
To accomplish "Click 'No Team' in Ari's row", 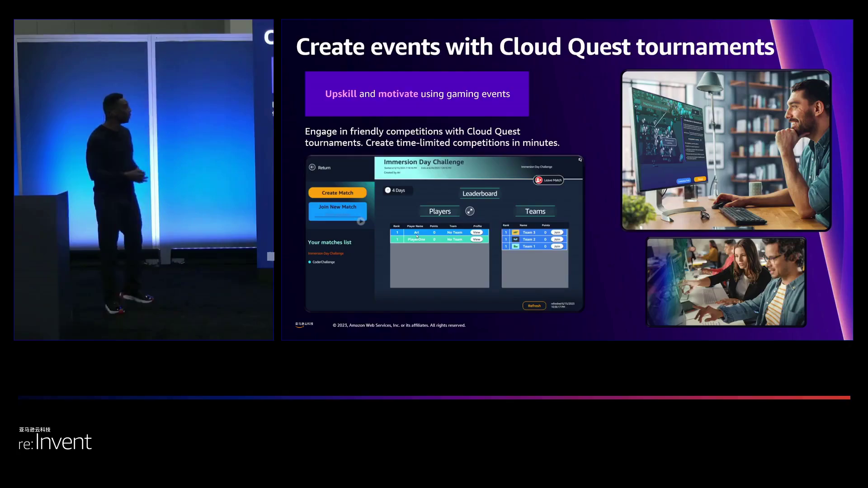I will [x=454, y=232].
